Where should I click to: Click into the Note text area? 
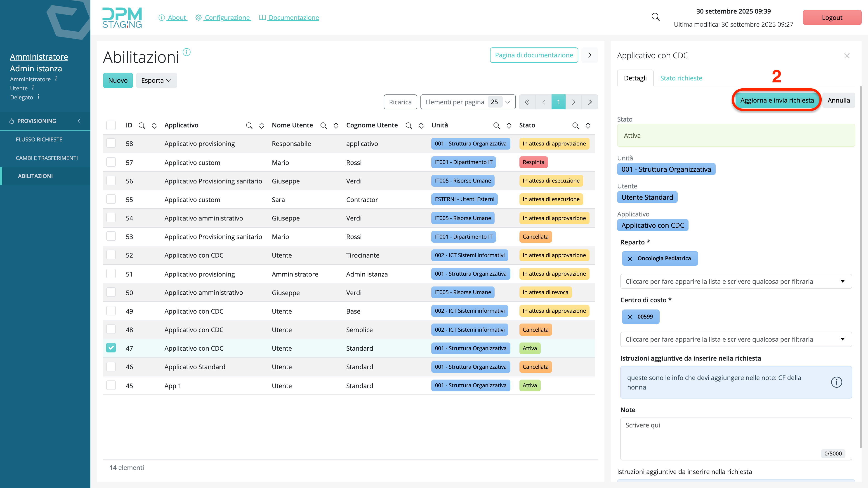click(736, 438)
